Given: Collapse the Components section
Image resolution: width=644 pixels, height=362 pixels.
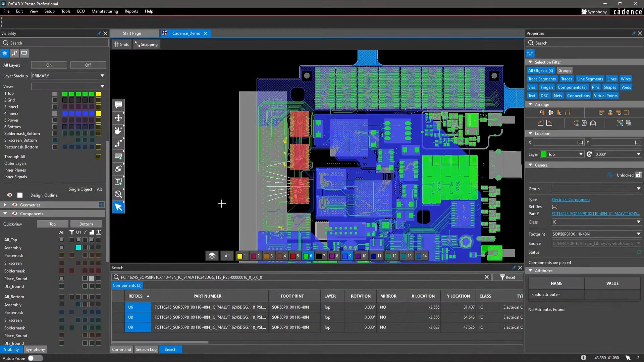Looking at the screenshot, I should click(5, 214).
